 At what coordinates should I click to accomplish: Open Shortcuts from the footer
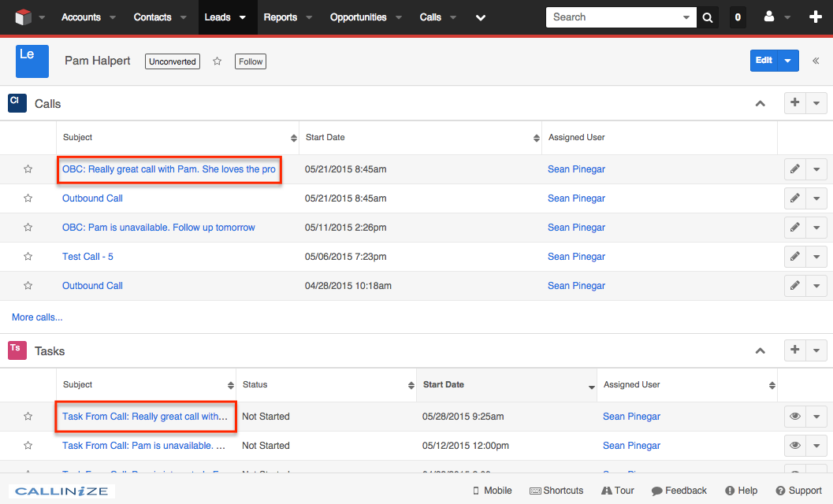coord(556,491)
